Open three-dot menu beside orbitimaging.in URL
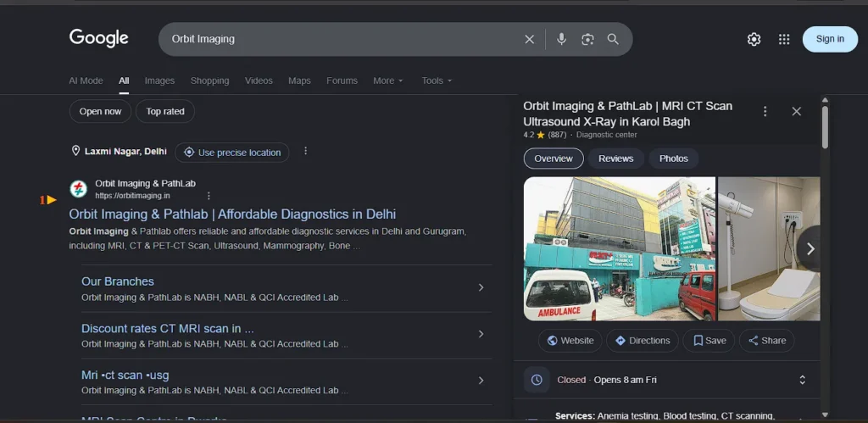 (209, 196)
